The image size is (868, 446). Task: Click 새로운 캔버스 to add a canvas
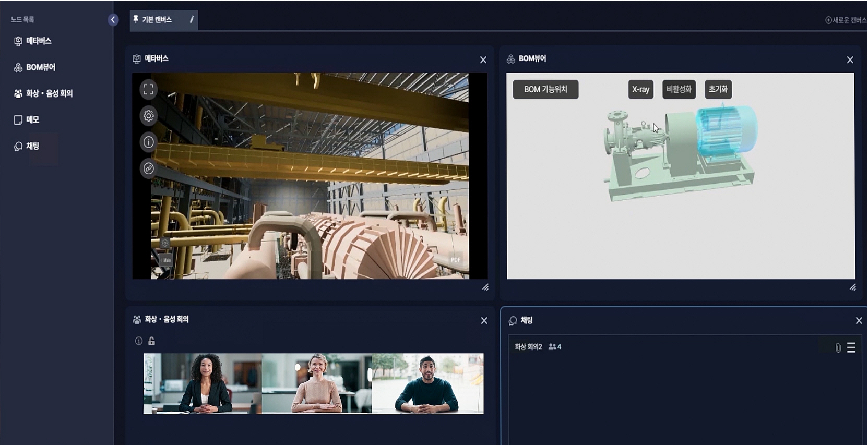coord(846,20)
